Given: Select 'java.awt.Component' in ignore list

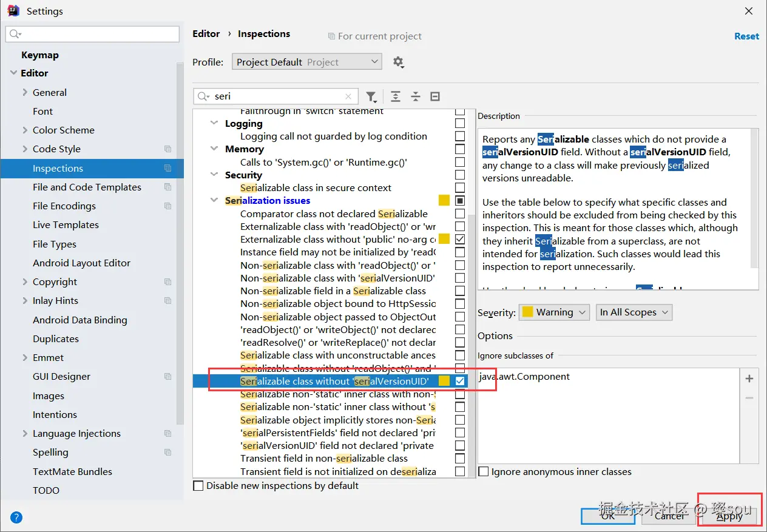Looking at the screenshot, I should click(x=525, y=376).
